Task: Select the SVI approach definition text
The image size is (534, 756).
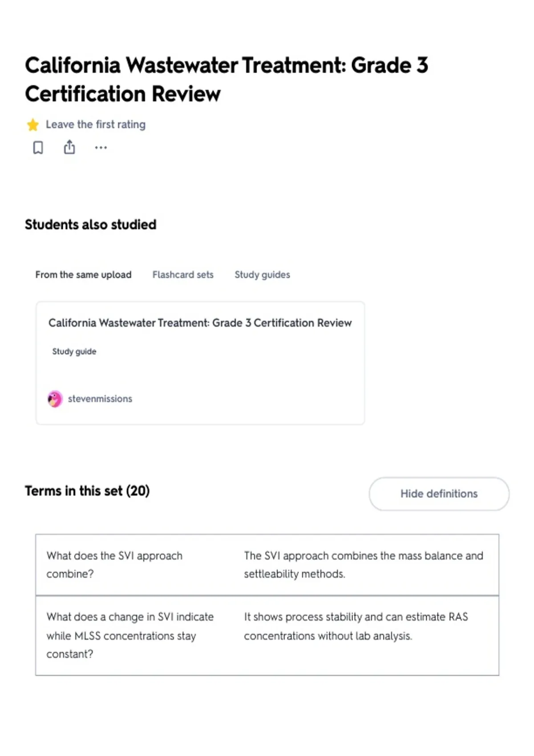Action: pyautogui.click(x=363, y=565)
